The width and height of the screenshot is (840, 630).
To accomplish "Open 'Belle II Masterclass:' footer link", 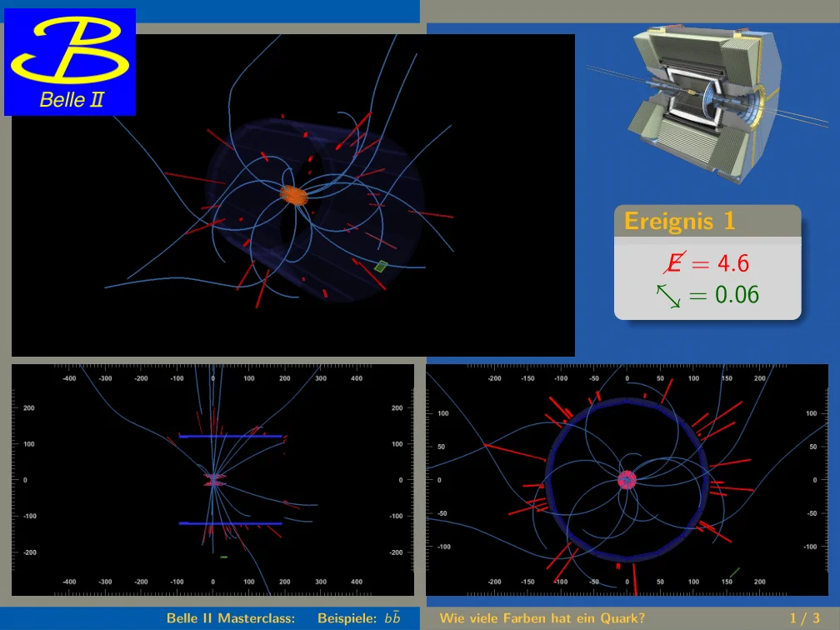I will 230,618.
